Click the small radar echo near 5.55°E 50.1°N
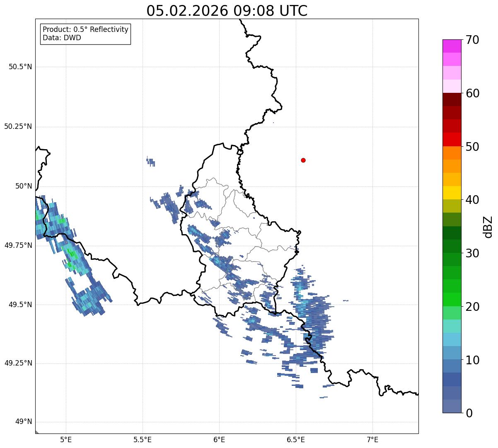 pyautogui.click(x=151, y=162)
